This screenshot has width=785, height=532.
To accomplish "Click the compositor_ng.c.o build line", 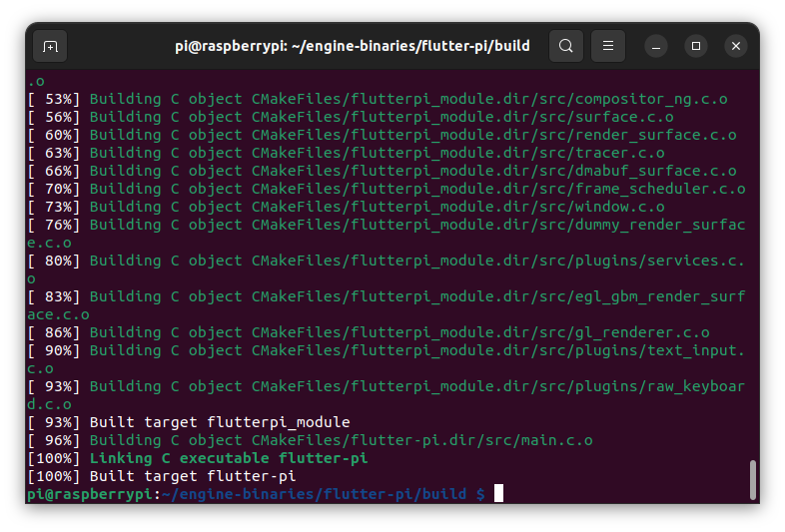I will pos(378,99).
